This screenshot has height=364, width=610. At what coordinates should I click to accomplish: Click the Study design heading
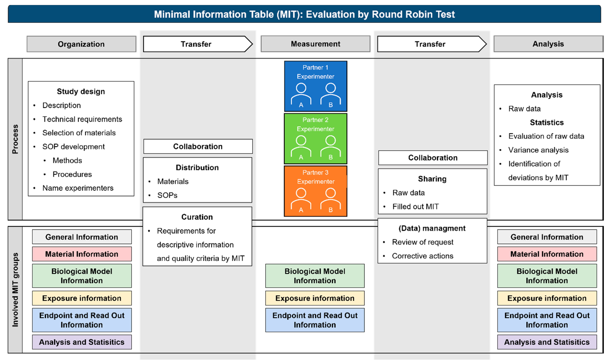click(81, 91)
